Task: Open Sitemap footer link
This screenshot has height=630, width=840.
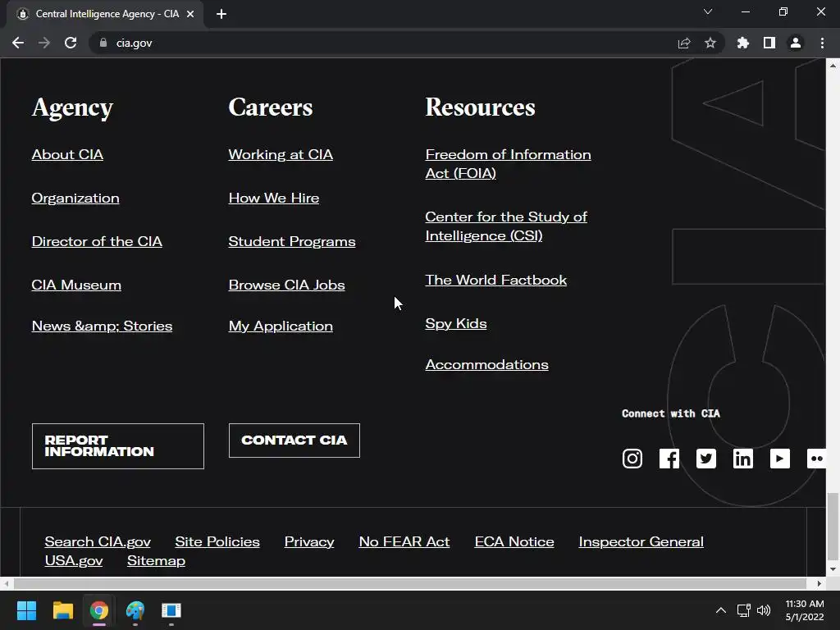Action: coord(157,561)
